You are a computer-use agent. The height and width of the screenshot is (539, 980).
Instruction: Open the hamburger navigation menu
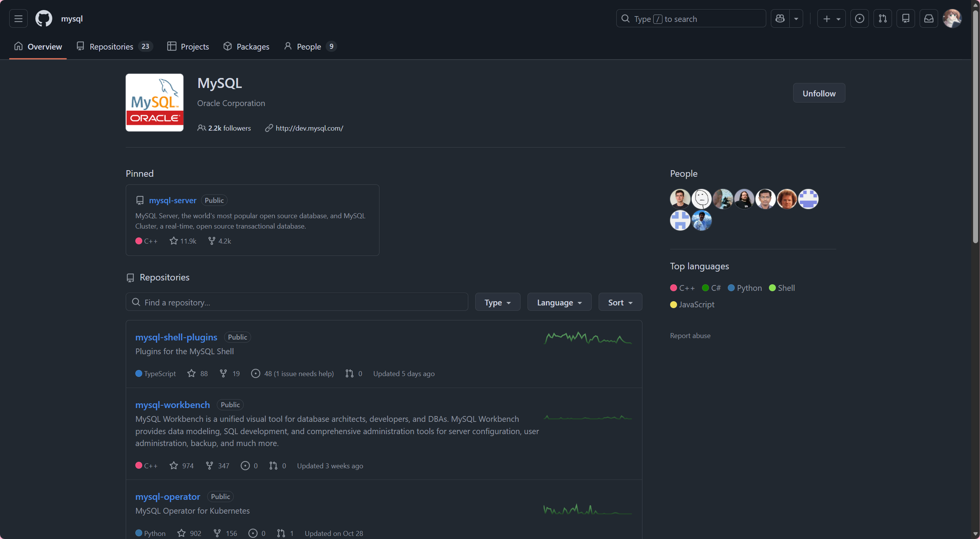tap(18, 18)
